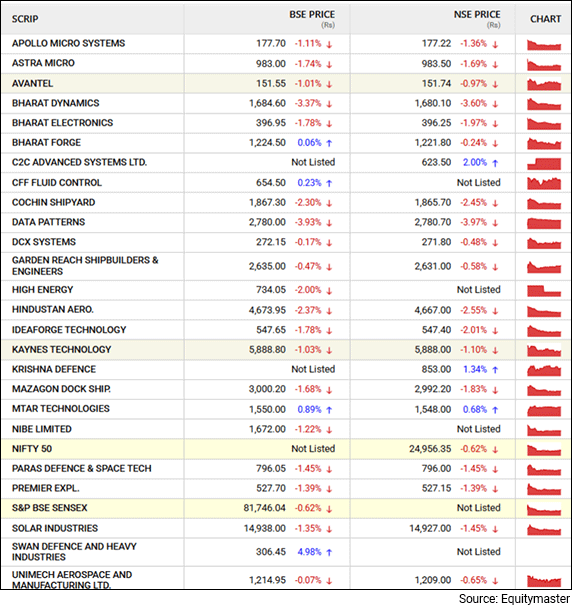View the Nifty 50 mini chart
The image size is (572, 610).
[x=544, y=450]
